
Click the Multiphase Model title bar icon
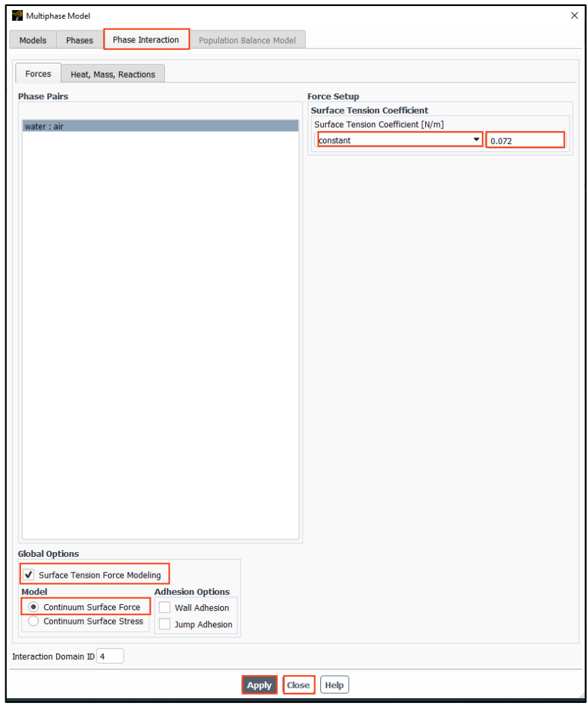click(x=18, y=16)
